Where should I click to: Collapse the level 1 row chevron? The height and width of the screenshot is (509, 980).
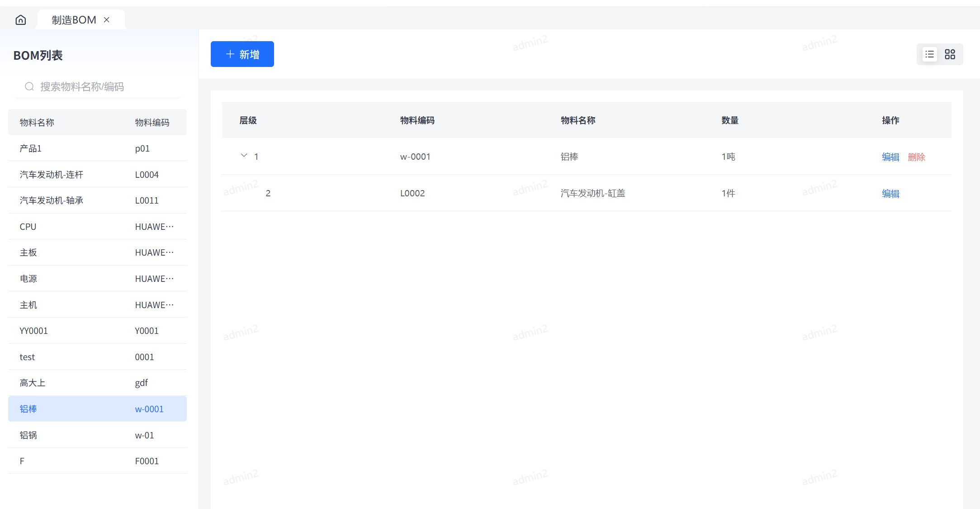[x=244, y=156]
